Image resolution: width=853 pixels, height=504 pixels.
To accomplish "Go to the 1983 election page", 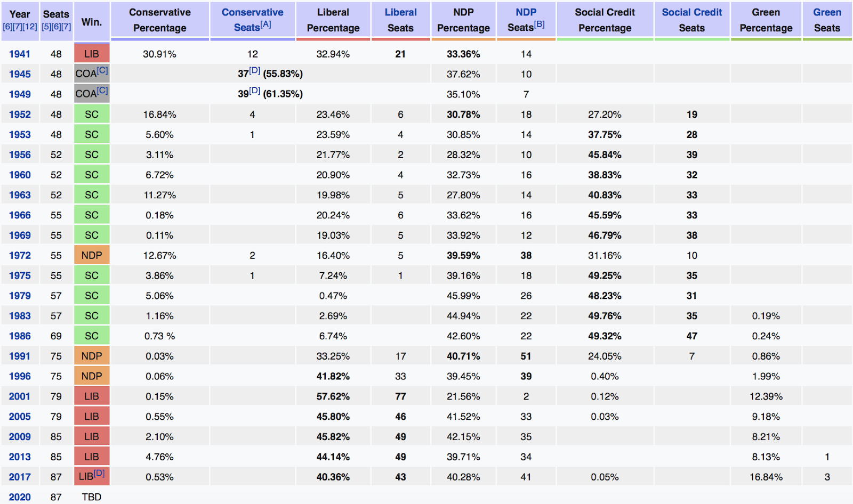I will point(20,316).
